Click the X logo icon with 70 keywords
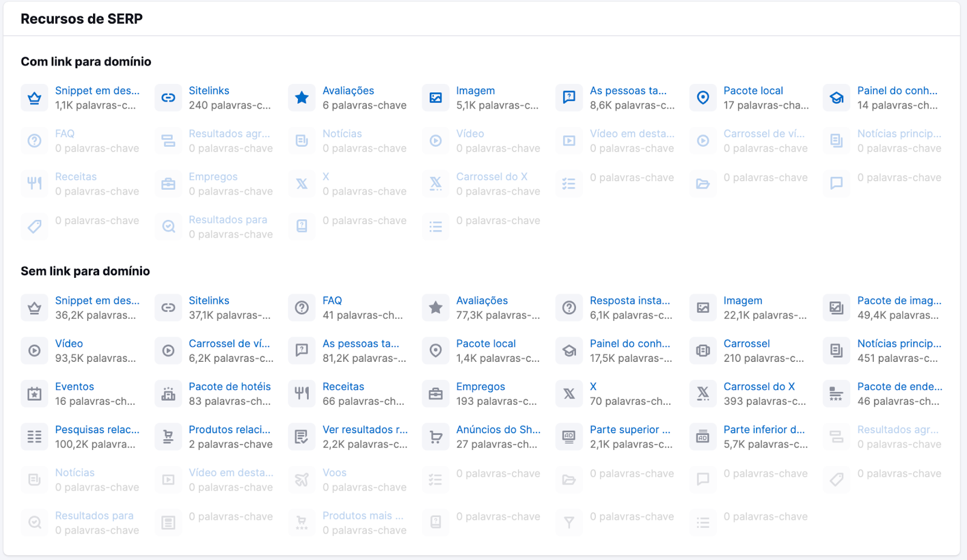Viewport: 967px width, 560px height. coord(569,394)
